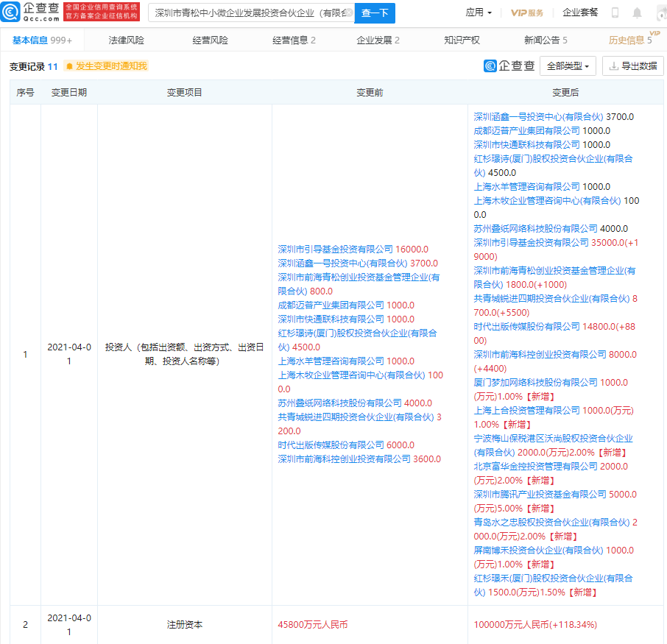The height and width of the screenshot is (644, 667).
Task: Click the bell icon beside change-notify link
Action: [x=69, y=66]
